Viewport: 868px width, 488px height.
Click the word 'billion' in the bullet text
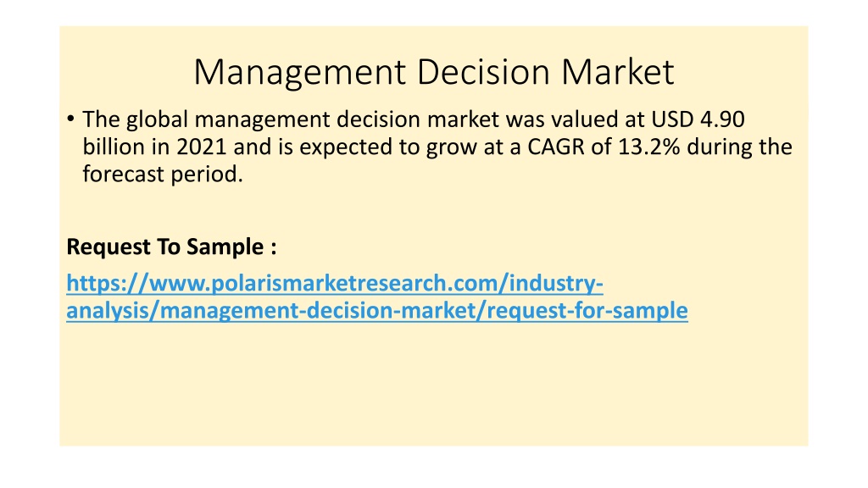[114, 147]
